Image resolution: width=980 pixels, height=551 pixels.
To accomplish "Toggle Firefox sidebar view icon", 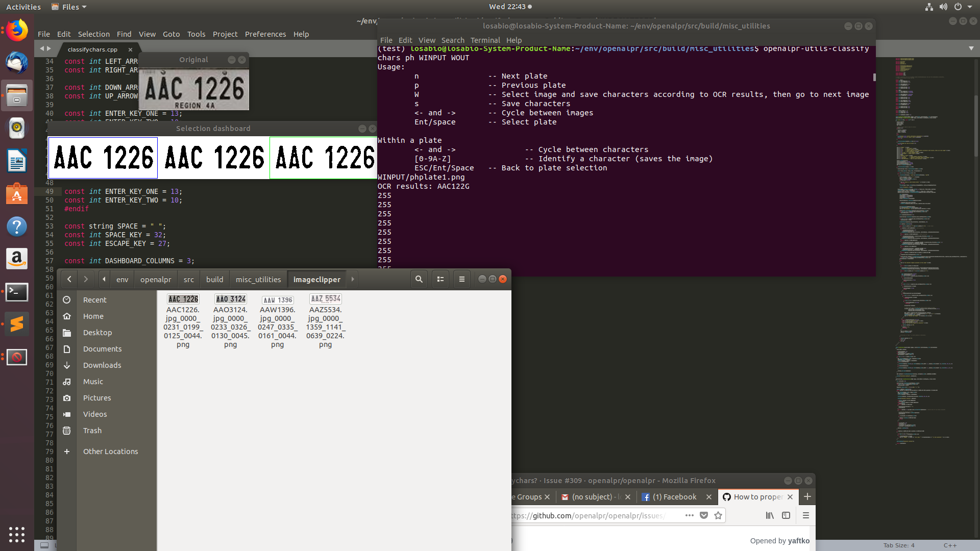I will pos(786,515).
